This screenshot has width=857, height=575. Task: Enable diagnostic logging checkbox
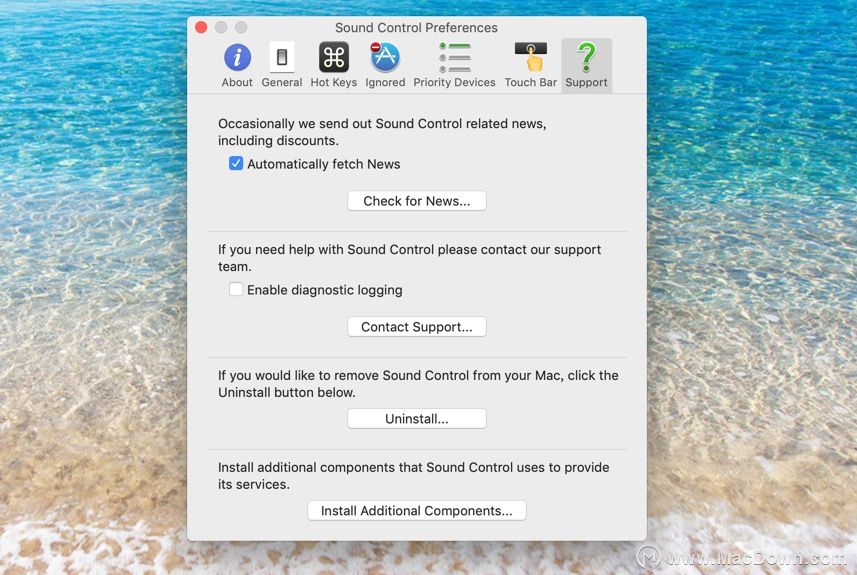click(x=236, y=289)
